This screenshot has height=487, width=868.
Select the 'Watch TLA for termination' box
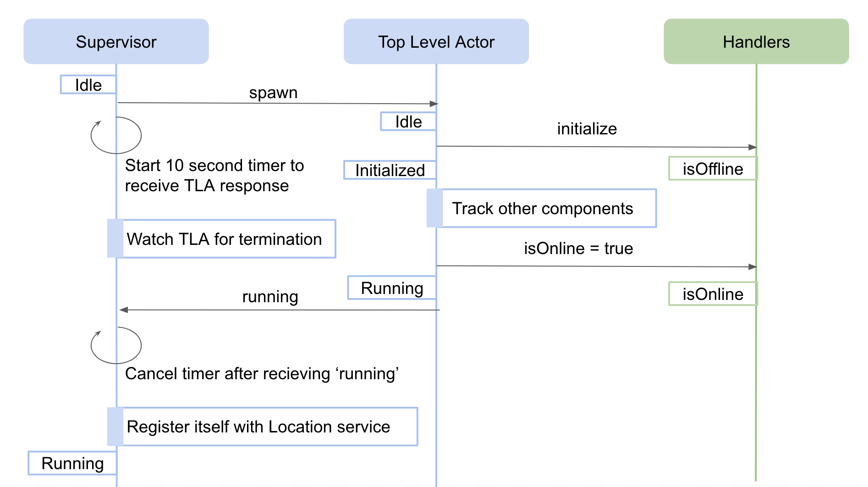(224, 239)
